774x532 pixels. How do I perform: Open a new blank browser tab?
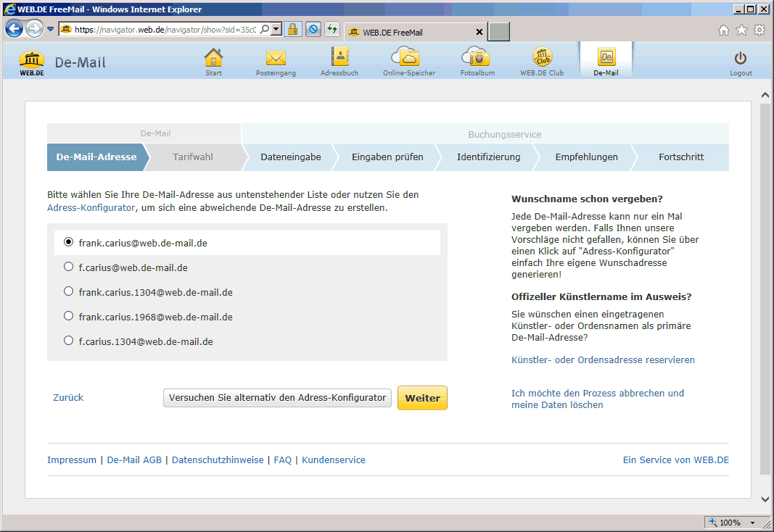498,32
